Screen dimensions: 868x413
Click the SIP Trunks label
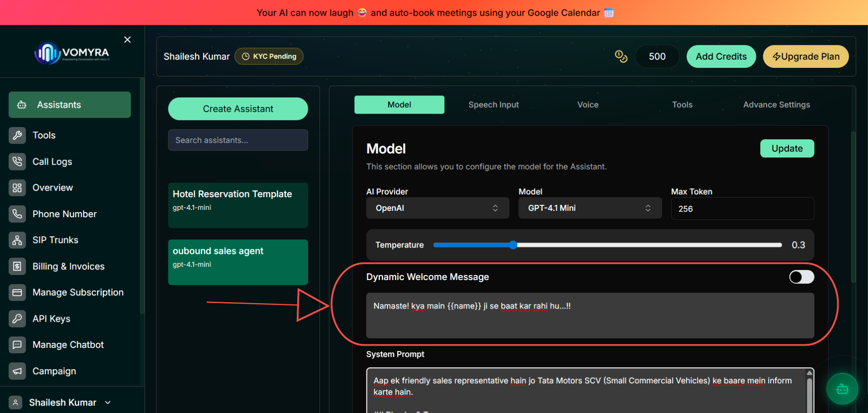coord(55,240)
